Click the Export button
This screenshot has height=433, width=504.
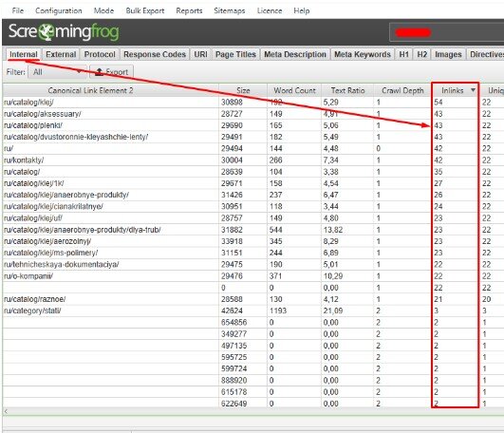pyautogui.click(x=112, y=72)
